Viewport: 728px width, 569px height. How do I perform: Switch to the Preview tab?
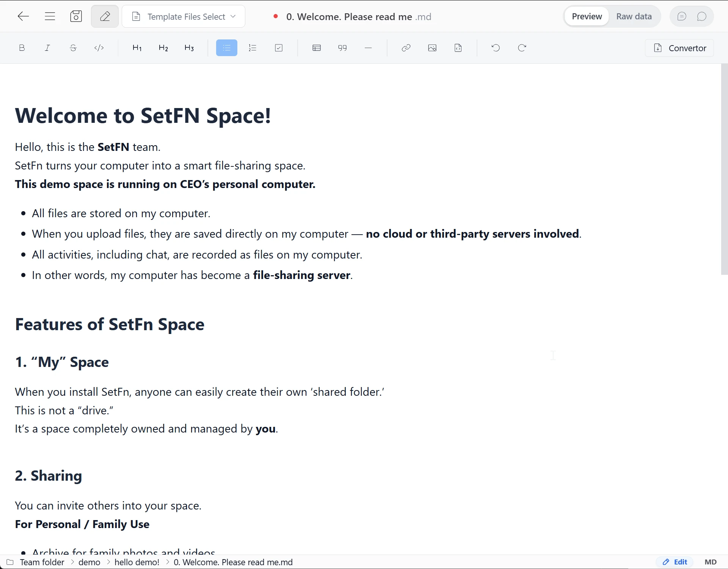click(587, 16)
